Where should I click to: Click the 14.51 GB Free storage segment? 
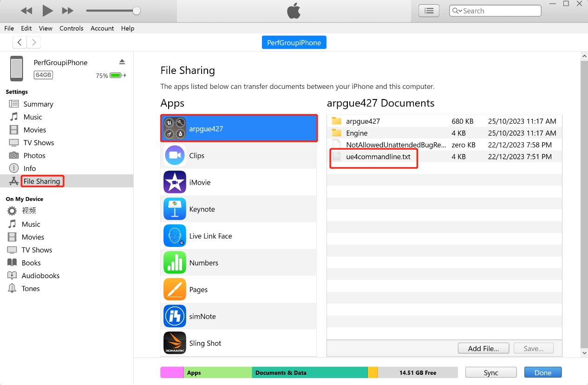tap(418, 372)
